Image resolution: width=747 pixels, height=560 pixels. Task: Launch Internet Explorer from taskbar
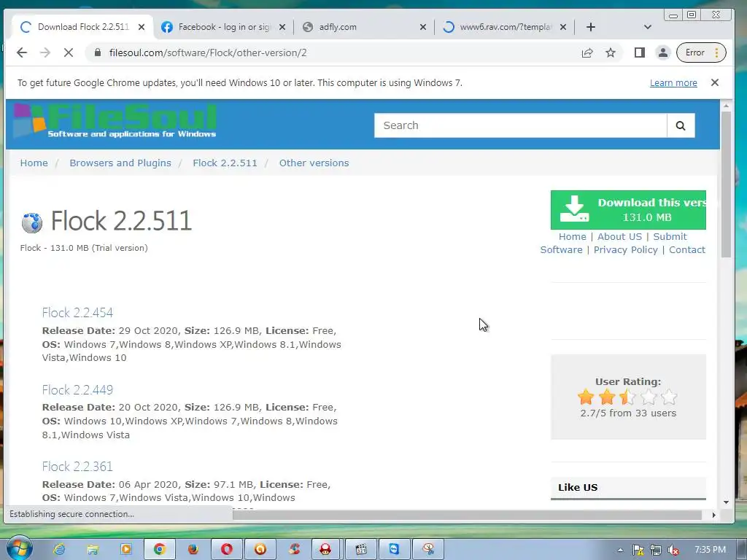60,550
